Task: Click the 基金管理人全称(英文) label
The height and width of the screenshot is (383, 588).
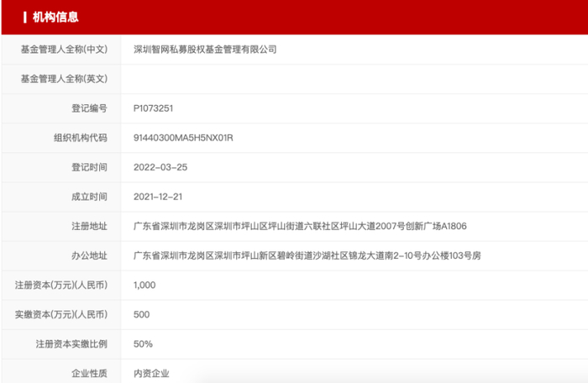Action: pos(64,79)
